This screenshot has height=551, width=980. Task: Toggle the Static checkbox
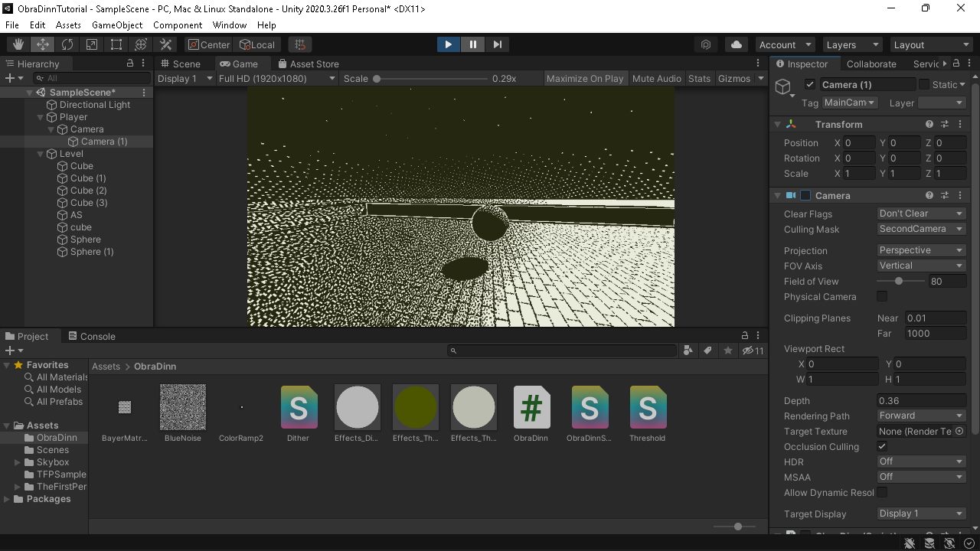(x=924, y=84)
